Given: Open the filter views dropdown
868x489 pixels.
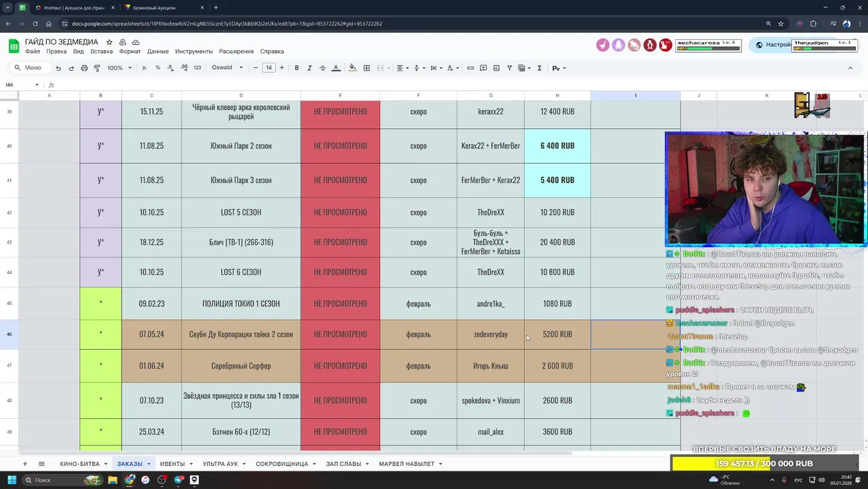Looking at the screenshot, I should (x=524, y=68).
